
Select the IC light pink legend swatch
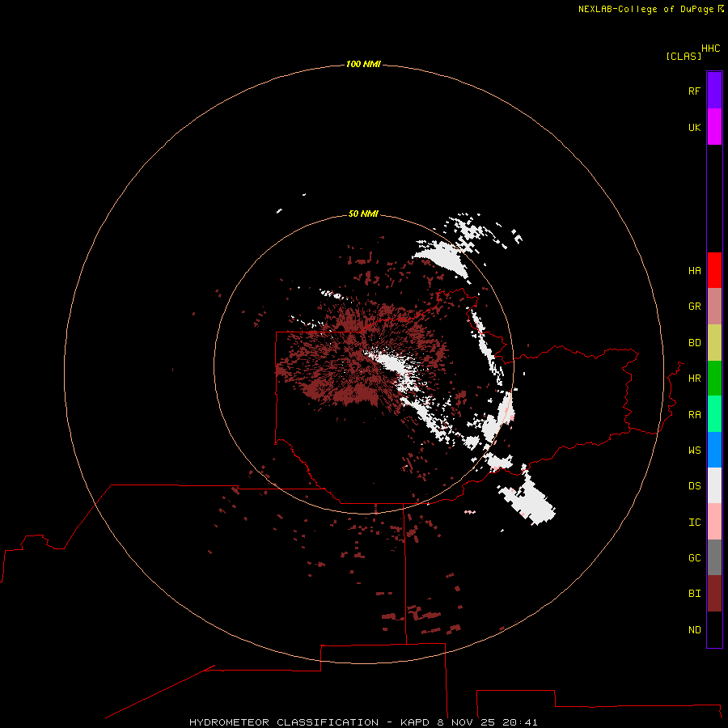coord(714,522)
